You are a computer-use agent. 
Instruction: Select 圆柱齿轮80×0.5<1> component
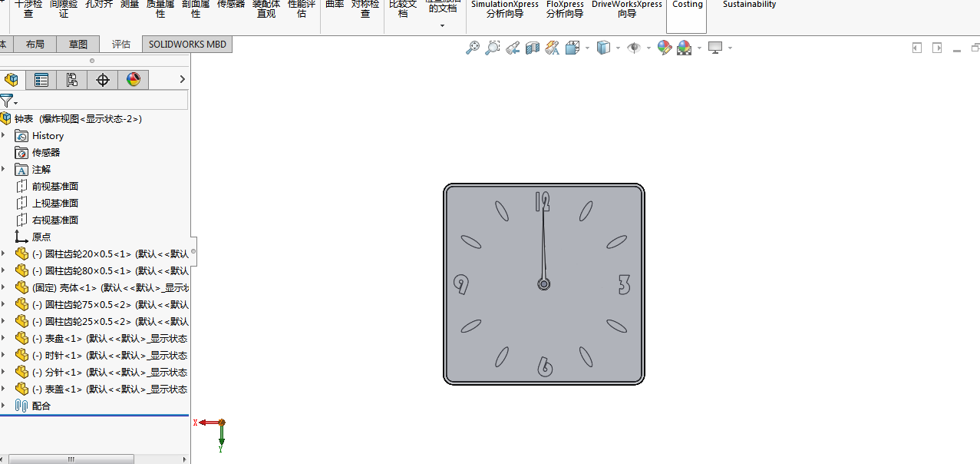(x=111, y=270)
